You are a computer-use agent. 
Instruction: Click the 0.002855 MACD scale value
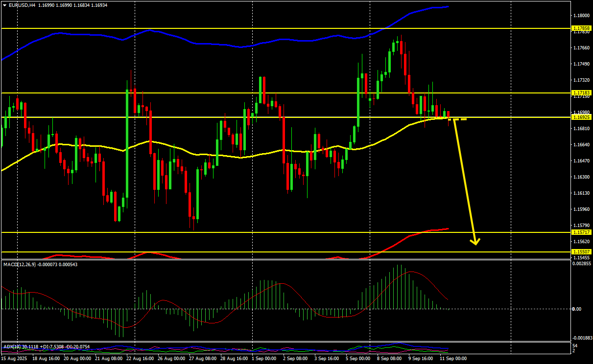coord(582,263)
